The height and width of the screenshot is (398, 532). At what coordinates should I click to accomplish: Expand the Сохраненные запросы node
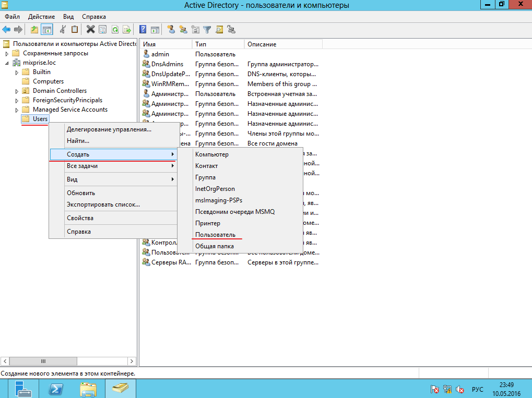7,53
